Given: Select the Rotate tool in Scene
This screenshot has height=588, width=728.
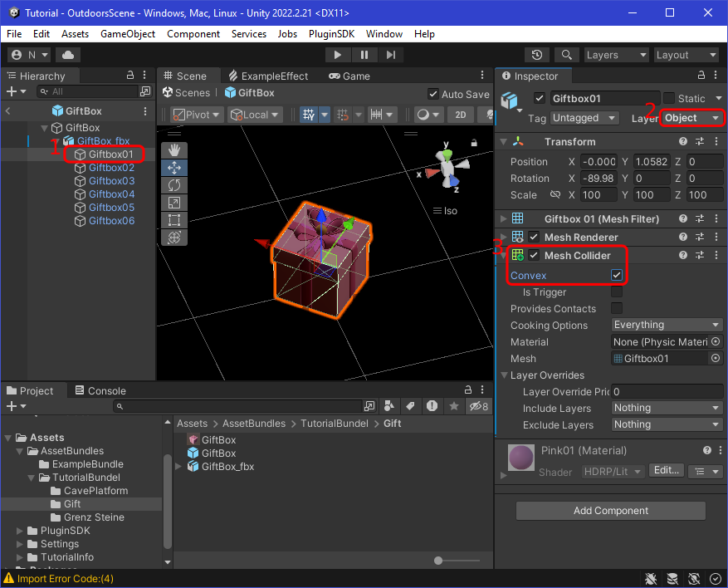Looking at the screenshot, I should pyautogui.click(x=174, y=185).
